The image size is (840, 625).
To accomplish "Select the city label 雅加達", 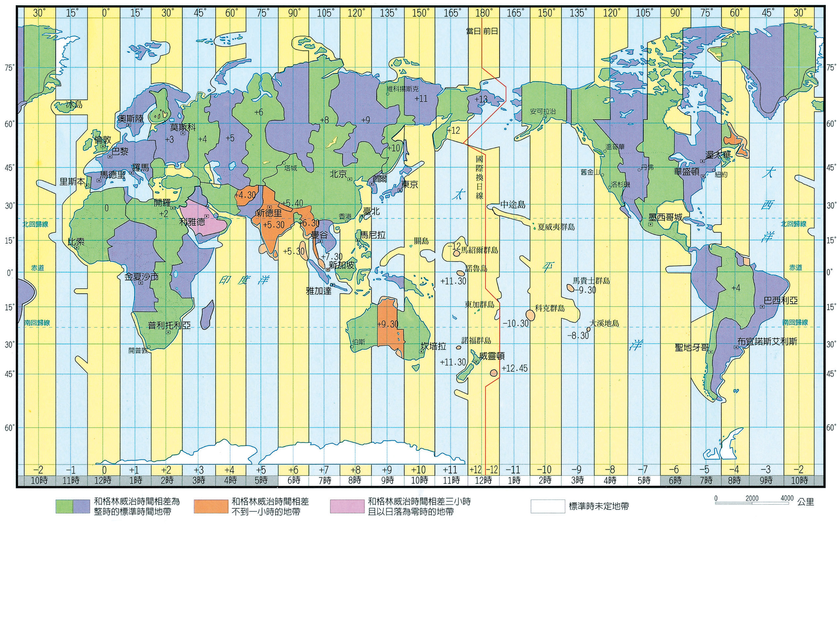I will (x=319, y=291).
